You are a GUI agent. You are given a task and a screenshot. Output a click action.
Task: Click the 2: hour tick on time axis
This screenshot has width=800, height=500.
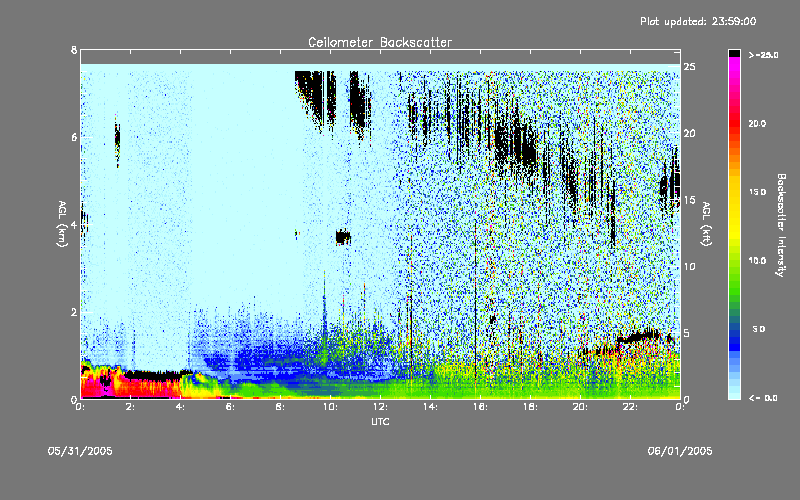(130, 407)
